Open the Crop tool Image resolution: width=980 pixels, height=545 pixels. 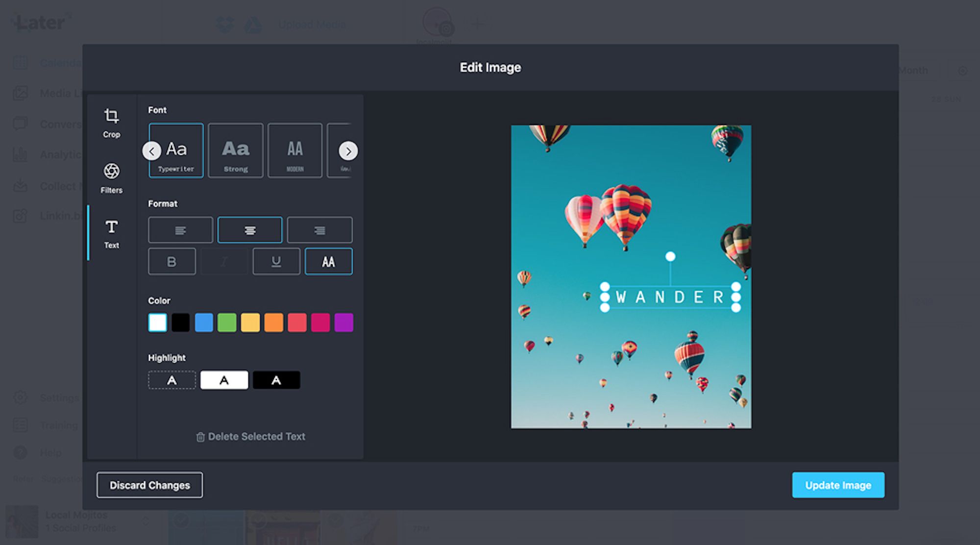tap(111, 123)
